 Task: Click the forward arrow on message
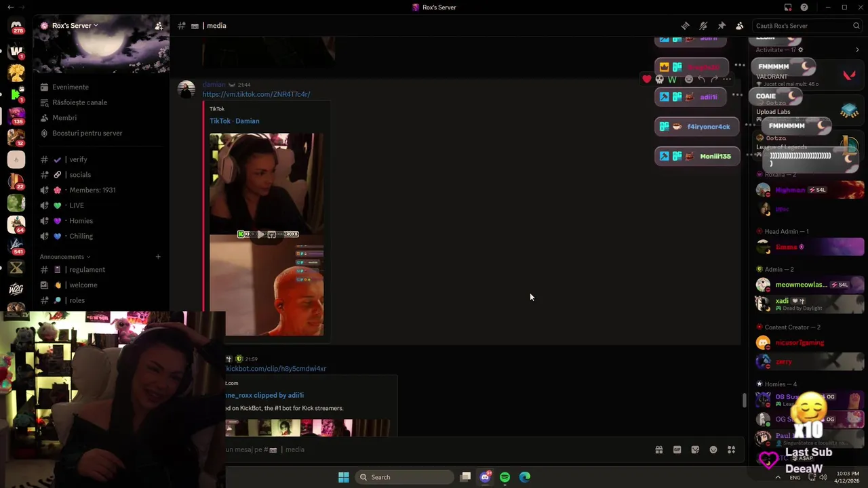coord(714,79)
